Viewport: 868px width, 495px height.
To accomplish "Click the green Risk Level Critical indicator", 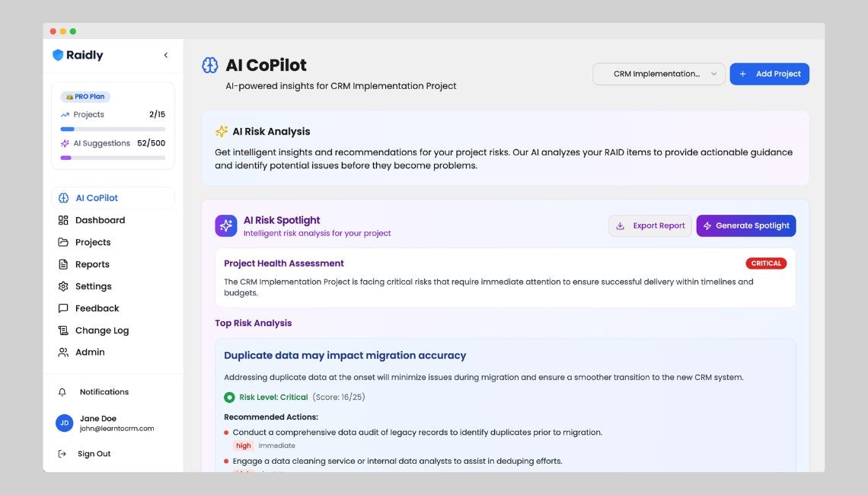I will (229, 398).
